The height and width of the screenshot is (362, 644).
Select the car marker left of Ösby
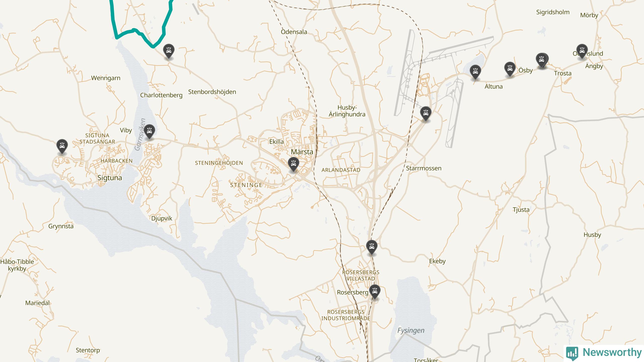tap(510, 69)
